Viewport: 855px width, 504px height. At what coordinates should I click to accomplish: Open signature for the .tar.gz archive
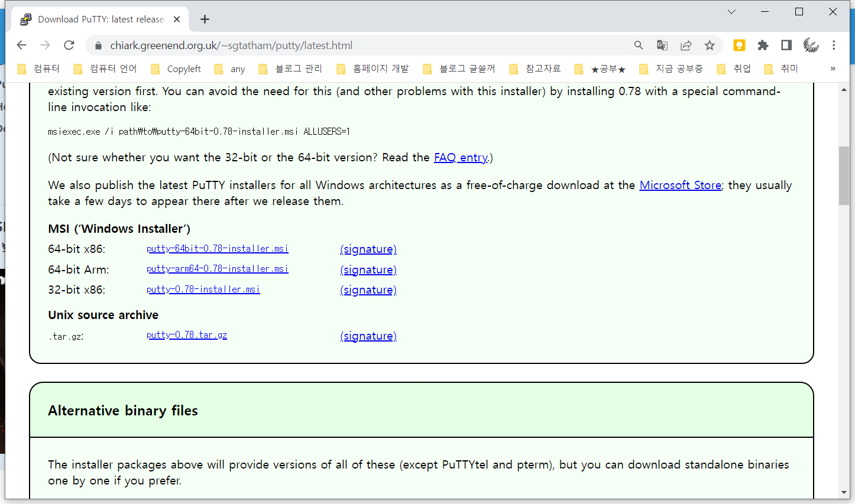coord(368,336)
